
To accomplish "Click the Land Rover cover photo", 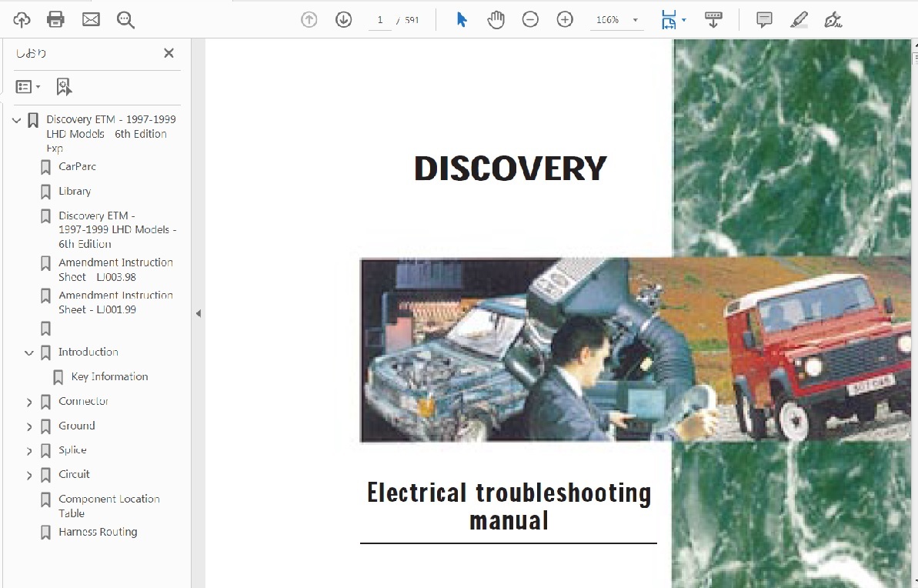I will (636, 349).
